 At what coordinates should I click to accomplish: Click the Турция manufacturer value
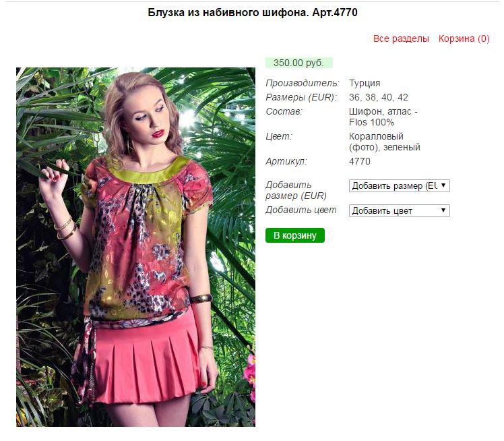click(365, 84)
